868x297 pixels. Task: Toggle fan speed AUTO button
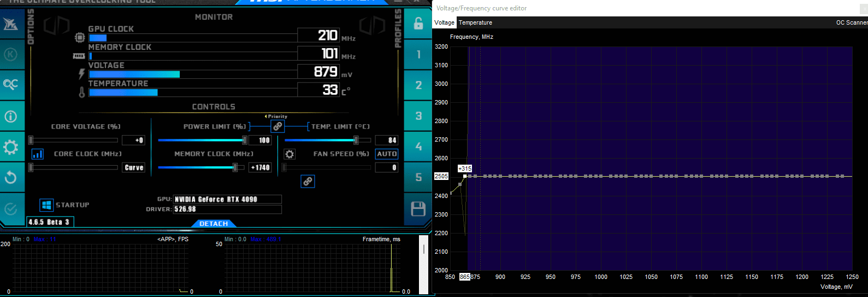[x=387, y=154]
